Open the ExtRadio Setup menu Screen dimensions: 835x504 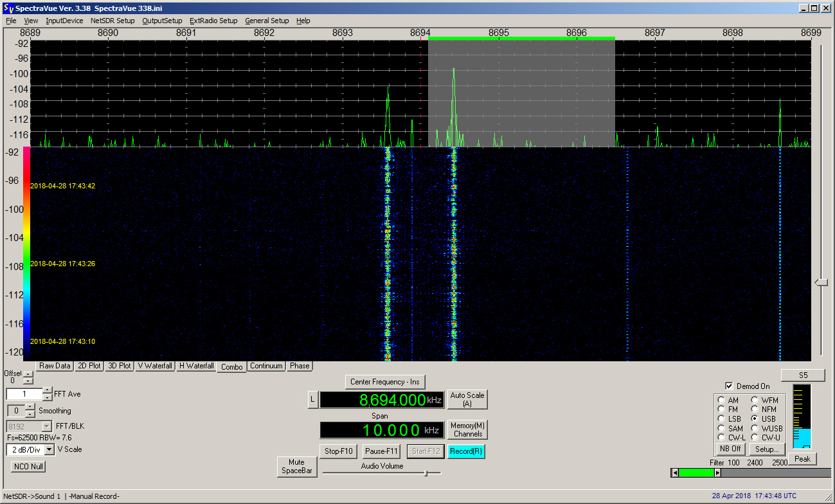[213, 21]
